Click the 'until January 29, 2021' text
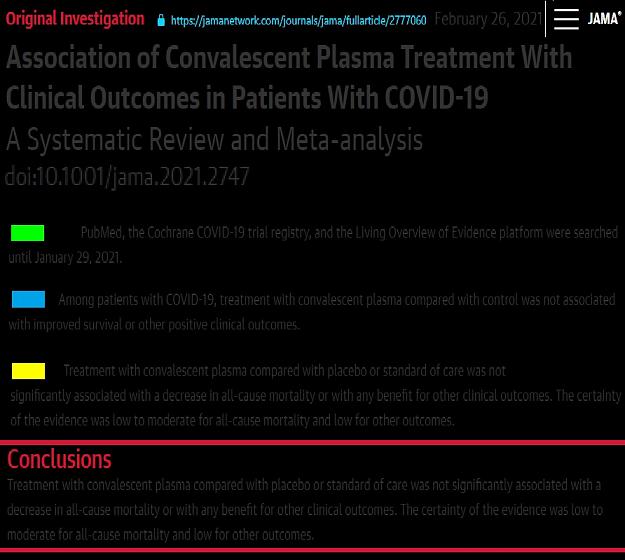Screen dimensions: 625x560 click(65, 258)
